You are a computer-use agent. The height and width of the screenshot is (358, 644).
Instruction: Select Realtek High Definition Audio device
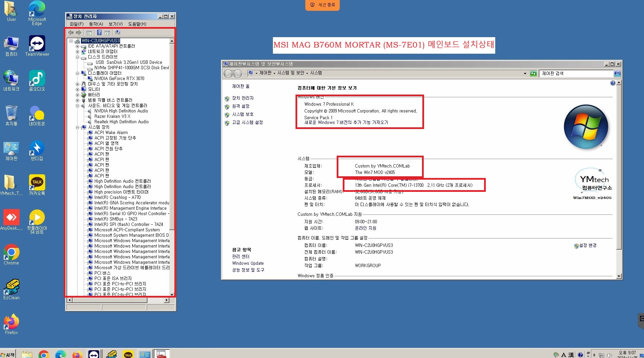(x=121, y=122)
